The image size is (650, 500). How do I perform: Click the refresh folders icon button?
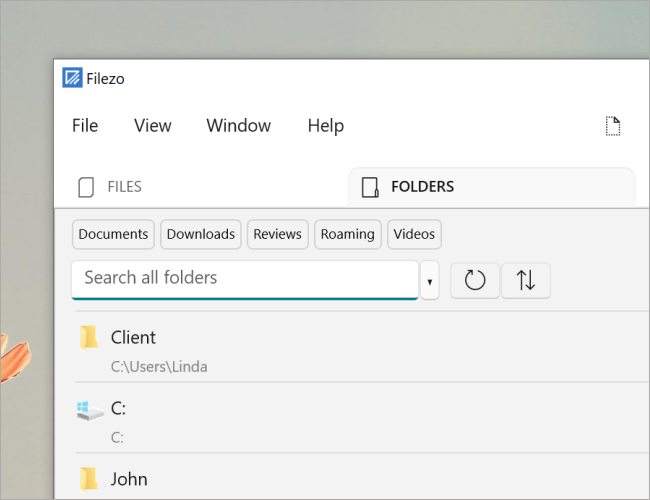point(475,281)
